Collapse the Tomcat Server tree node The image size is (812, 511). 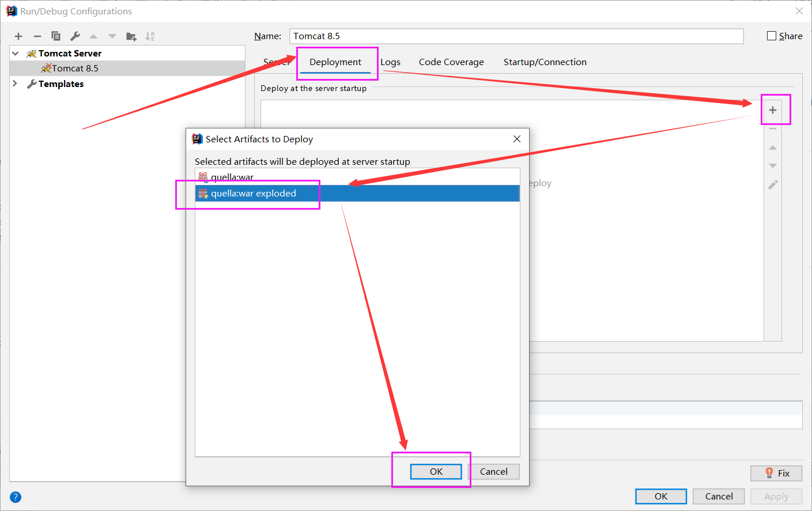[14, 53]
